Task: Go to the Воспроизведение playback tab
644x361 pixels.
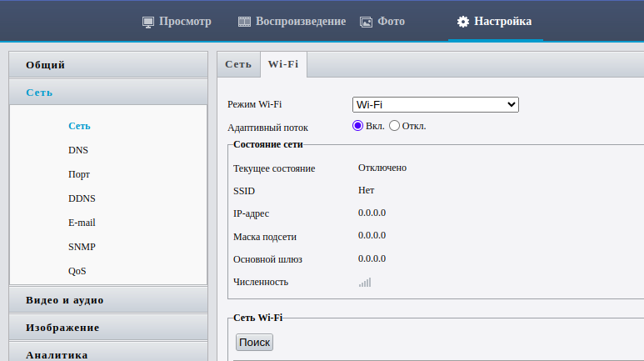Action: click(292, 22)
